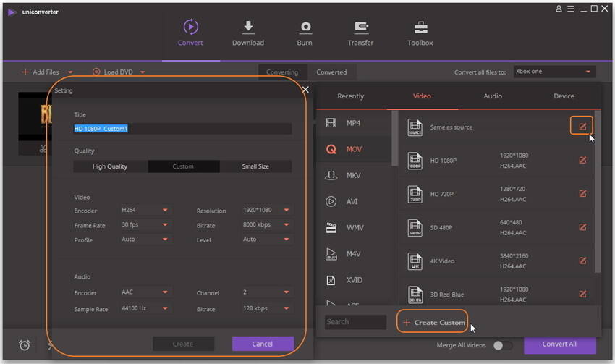The image size is (615, 364).
Task: Edit the HD 1080P preset
Action: point(582,160)
